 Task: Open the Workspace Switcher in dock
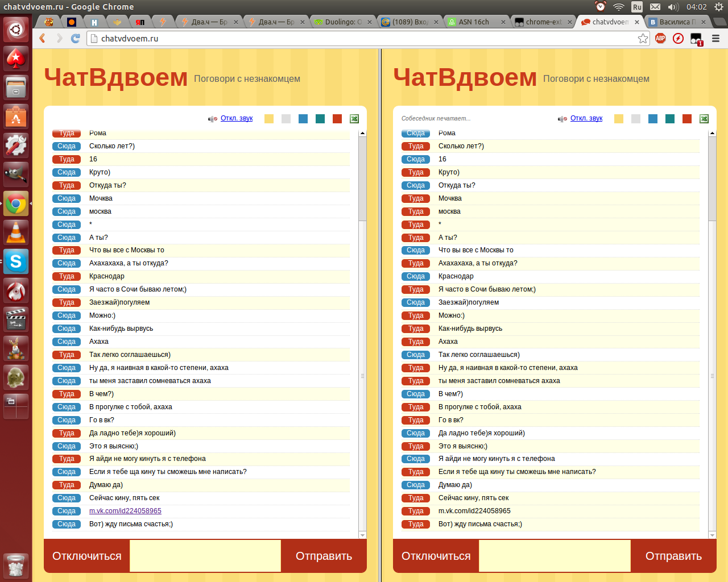(16, 406)
